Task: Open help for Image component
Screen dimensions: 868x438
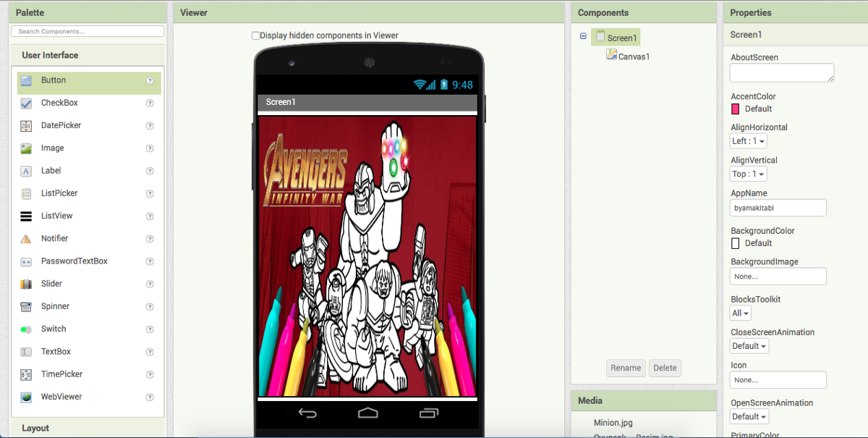Action: 150,148
